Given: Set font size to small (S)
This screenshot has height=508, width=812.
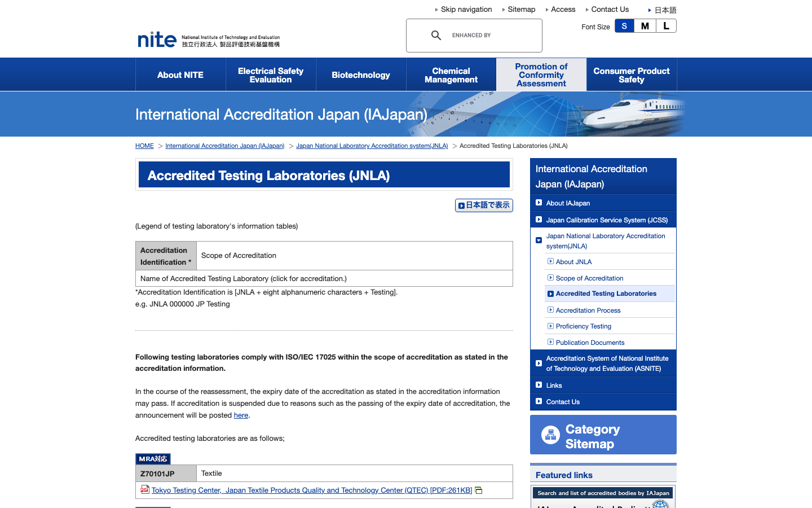Looking at the screenshot, I should coord(624,26).
